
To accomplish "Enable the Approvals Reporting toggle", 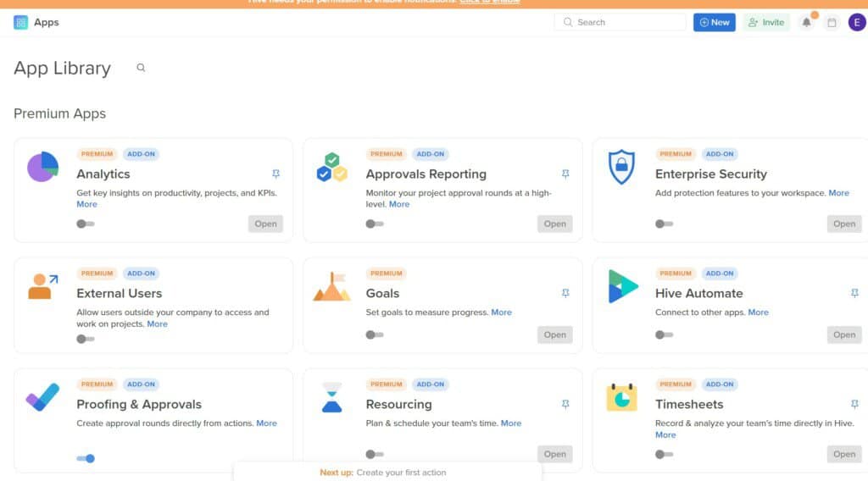I will (375, 224).
